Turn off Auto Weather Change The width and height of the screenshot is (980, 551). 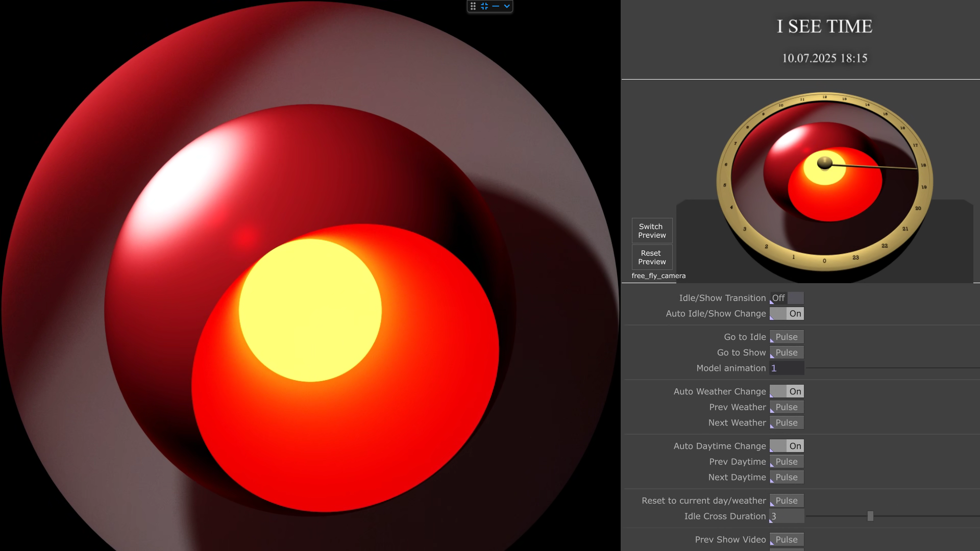pos(787,392)
